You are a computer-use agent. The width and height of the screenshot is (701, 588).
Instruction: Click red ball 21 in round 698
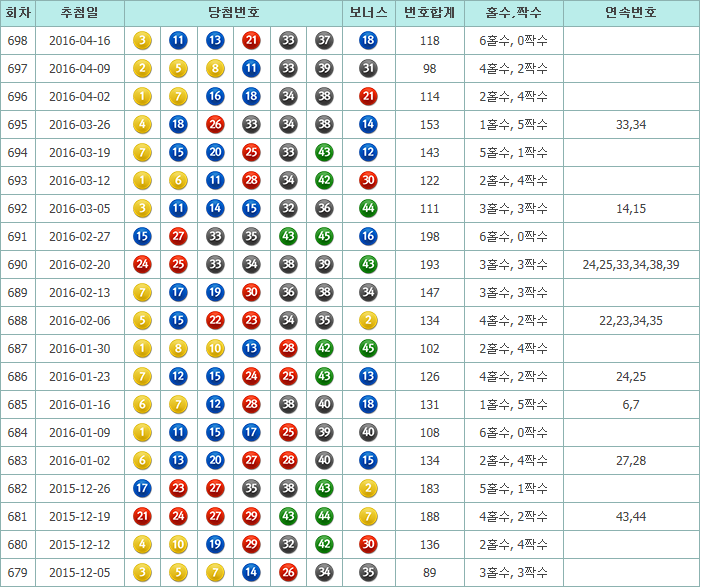[251, 41]
